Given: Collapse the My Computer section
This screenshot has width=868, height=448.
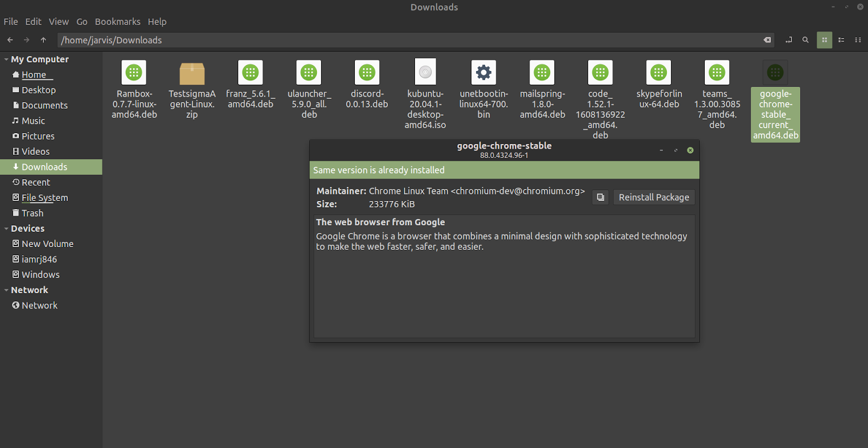Looking at the screenshot, I should [7, 59].
